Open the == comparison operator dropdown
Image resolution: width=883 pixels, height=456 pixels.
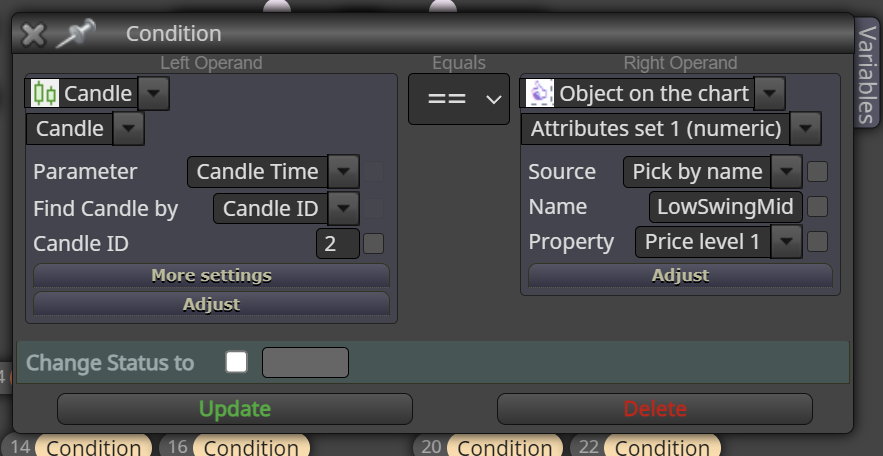click(459, 99)
